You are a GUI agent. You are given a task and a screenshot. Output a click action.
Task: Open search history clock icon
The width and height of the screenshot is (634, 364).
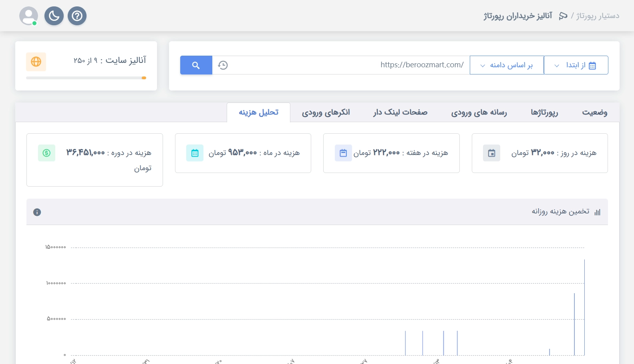click(223, 65)
